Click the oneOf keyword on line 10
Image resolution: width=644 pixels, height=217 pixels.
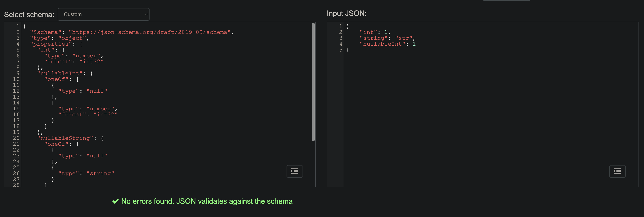coord(55,79)
